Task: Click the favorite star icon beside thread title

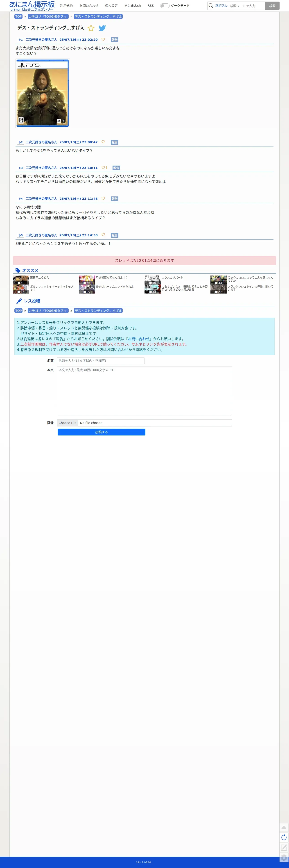Action: coord(91,28)
